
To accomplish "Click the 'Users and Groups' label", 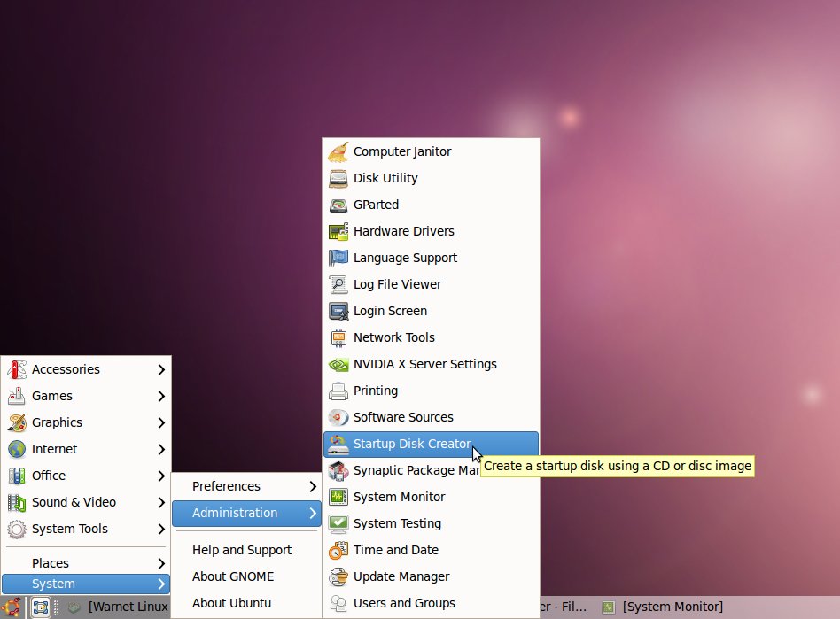I will point(404,603).
